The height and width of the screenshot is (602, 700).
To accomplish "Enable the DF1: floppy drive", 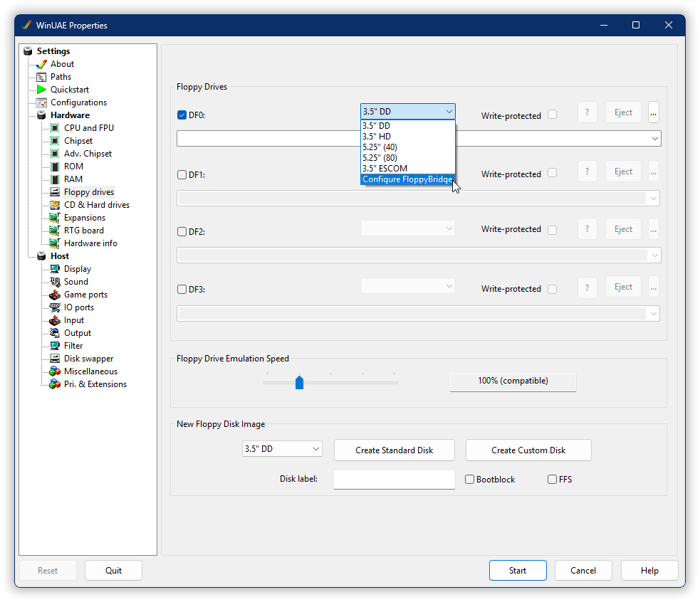I will point(180,174).
